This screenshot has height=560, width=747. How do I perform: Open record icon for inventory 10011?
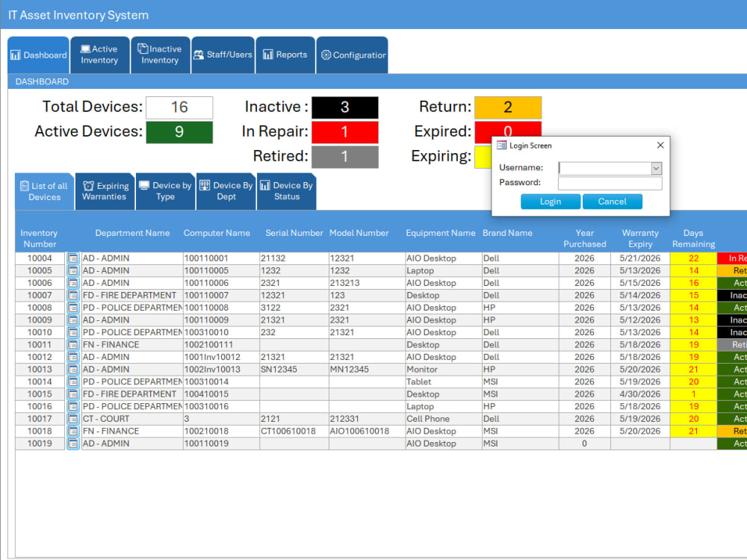coord(72,345)
